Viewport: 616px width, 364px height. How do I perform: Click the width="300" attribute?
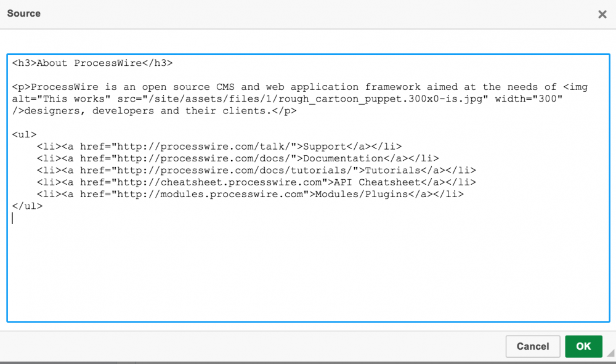point(529,99)
